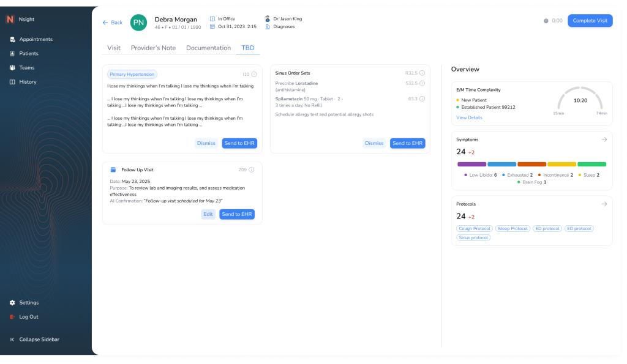
Task: Go to the Teams sidebar item
Action: point(26,67)
